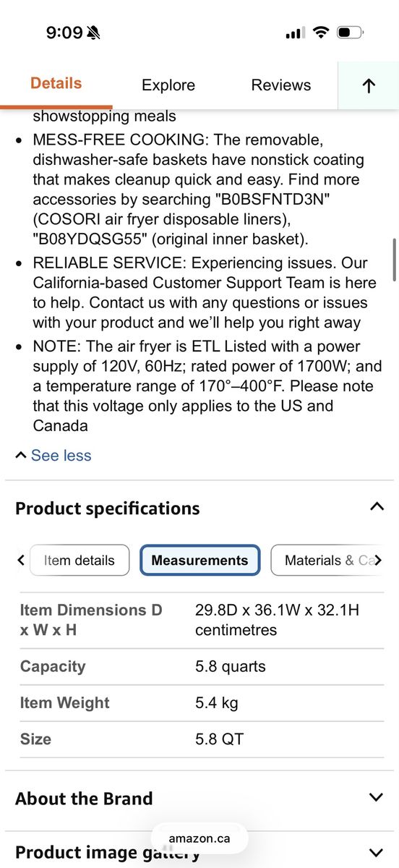Screen dimensions: 399x868
Task: Select the Measurements pill
Action: pos(199,560)
